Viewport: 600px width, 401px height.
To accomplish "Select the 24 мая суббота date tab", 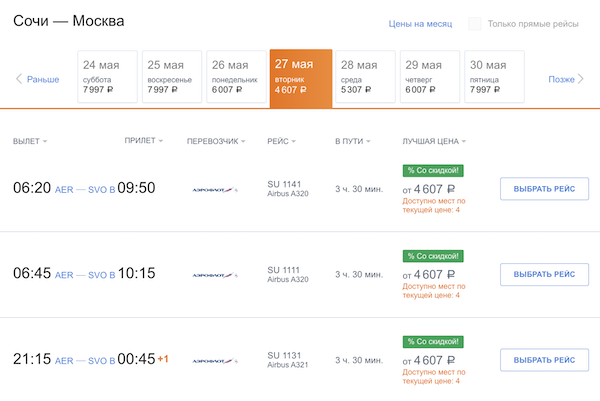I will [x=107, y=78].
